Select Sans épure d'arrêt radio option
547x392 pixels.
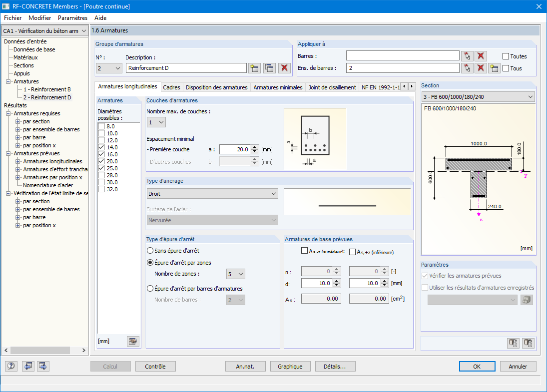click(x=150, y=250)
